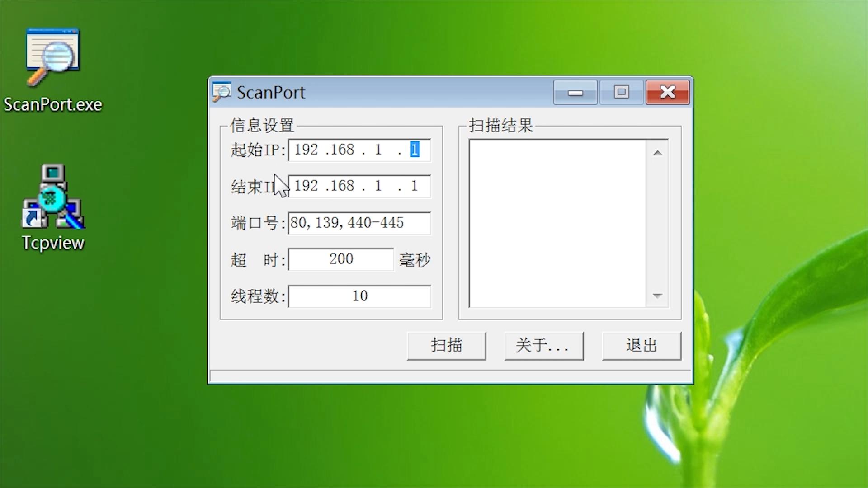Click the 线程数: label
Screen dimensions: 868x488
click(258, 296)
